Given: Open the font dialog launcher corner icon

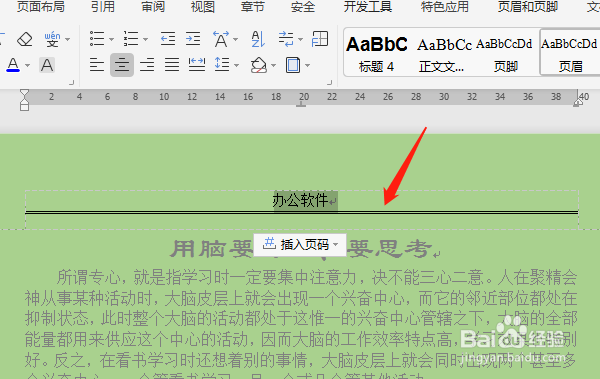Looking at the screenshot, I should tap(71, 82).
